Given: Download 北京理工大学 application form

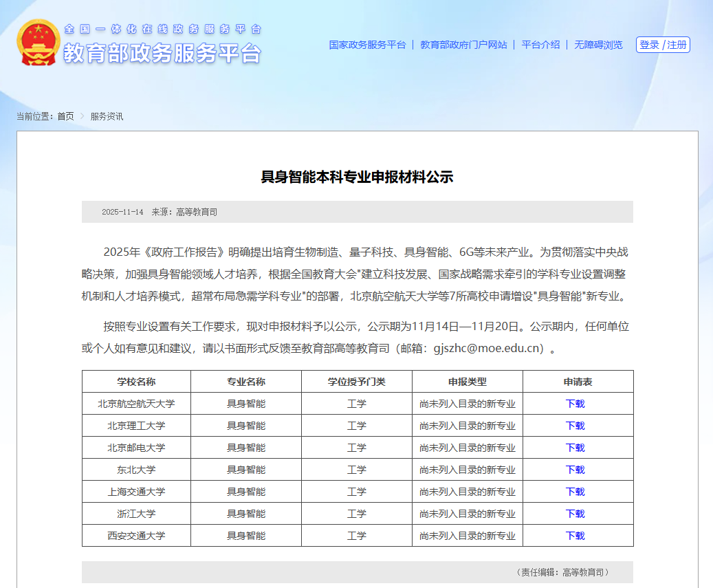Looking at the screenshot, I should coord(577,426).
